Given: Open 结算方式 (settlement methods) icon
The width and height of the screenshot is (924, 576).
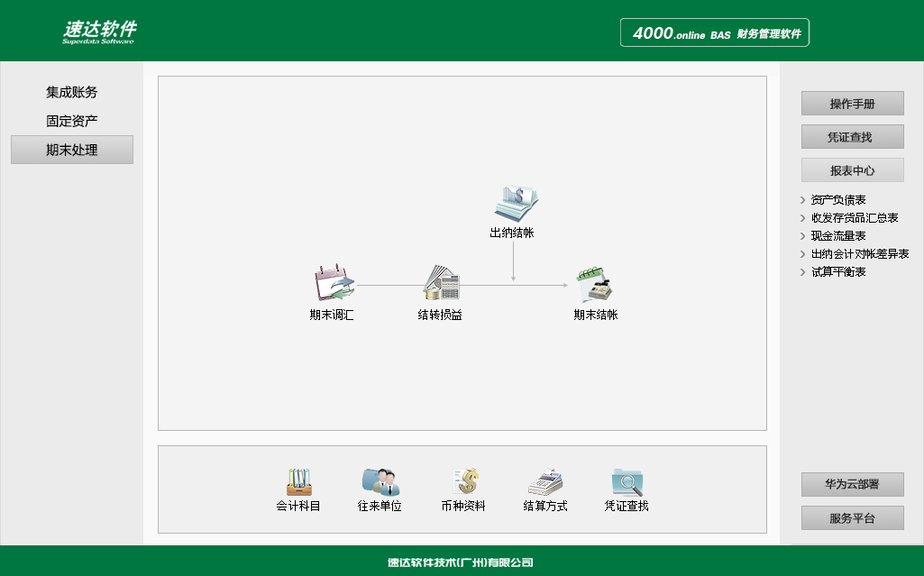Looking at the screenshot, I should click(x=544, y=480).
